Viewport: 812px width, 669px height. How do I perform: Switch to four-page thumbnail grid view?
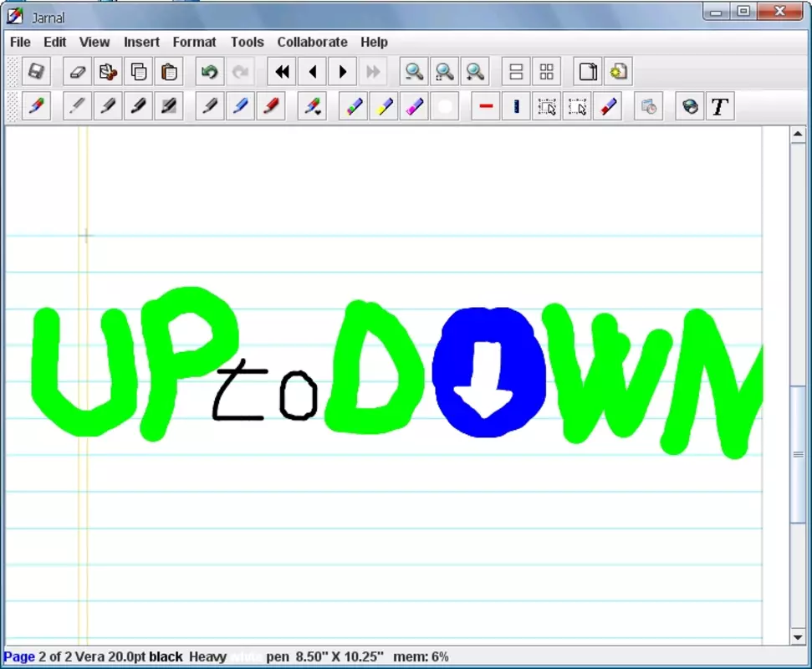coord(547,71)
